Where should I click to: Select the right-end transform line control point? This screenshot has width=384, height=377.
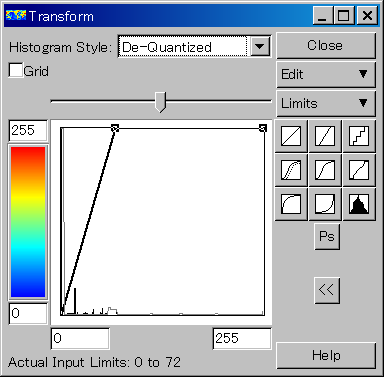(263, 128)
